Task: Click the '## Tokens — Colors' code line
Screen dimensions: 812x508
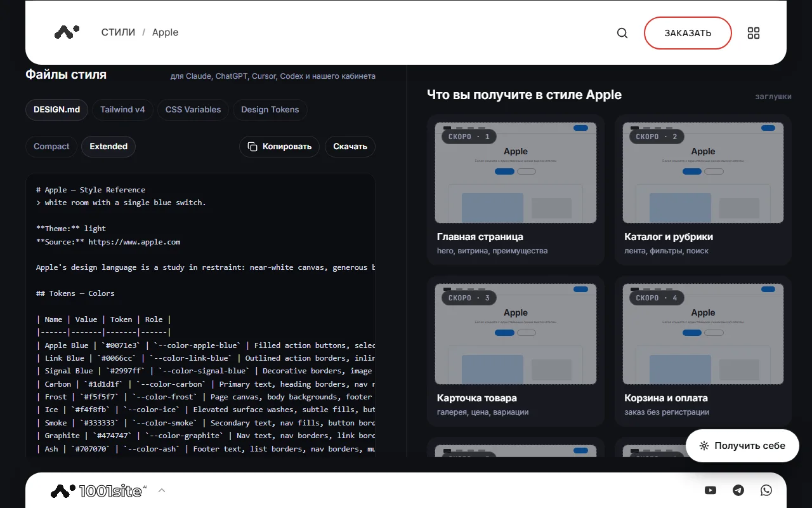Action: [x=75, y=293]
